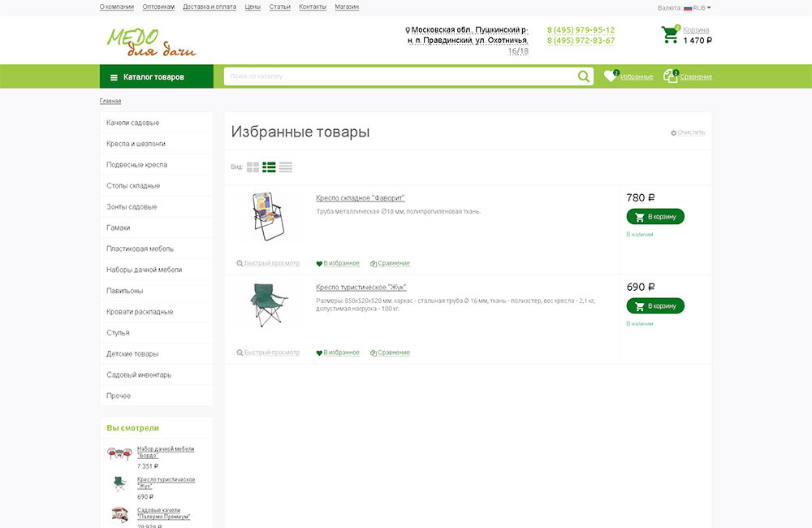812x528 pixels.
Task: Click quick view magnifier for Жук chair
Action: coord(240,353)
